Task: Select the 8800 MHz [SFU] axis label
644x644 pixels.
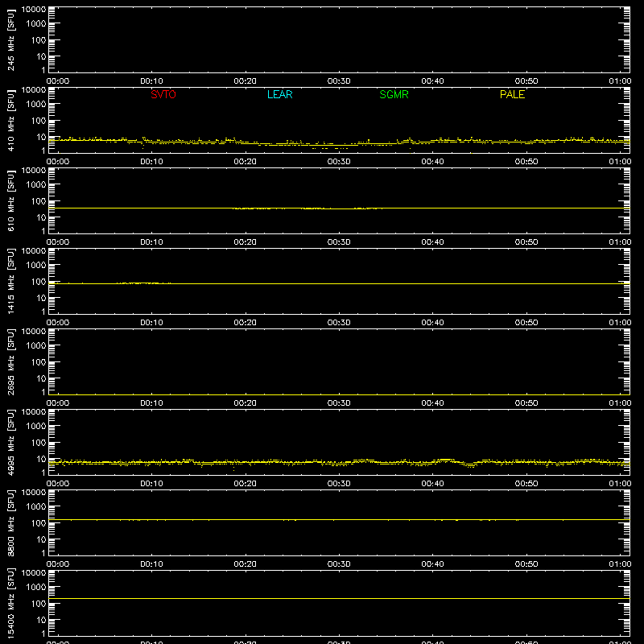Action: pos(10,522)
